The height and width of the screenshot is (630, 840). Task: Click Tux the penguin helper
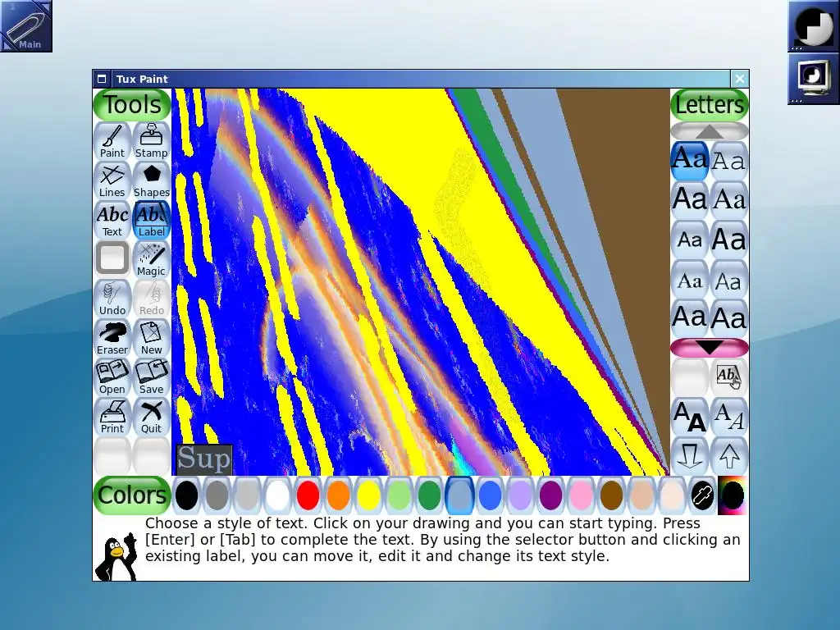[116, 556]
